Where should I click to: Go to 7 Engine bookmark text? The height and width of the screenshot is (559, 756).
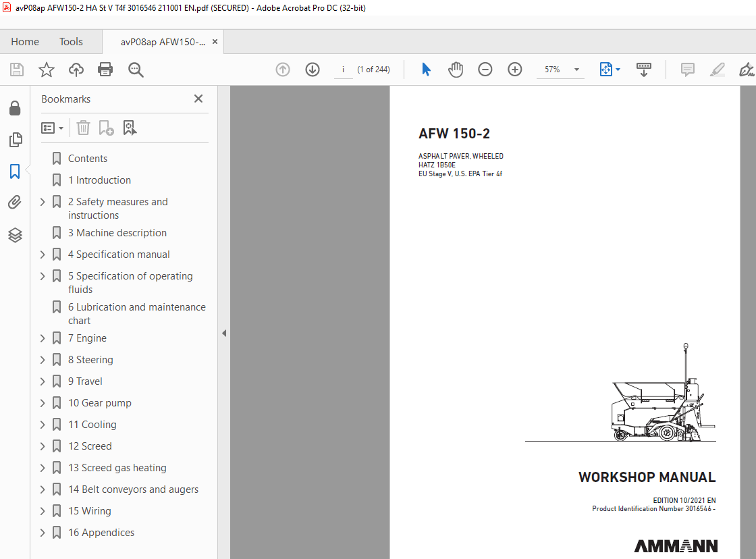click(x=87, y=338)
